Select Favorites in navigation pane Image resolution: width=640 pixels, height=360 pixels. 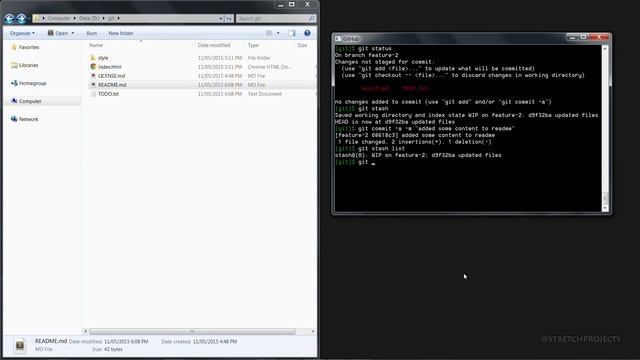[29, 47]
